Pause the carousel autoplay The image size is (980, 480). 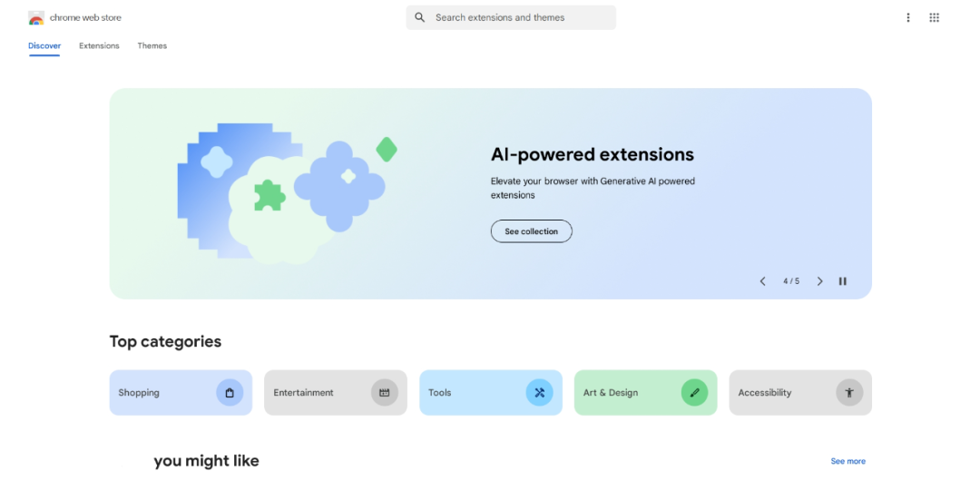(842, 281)
